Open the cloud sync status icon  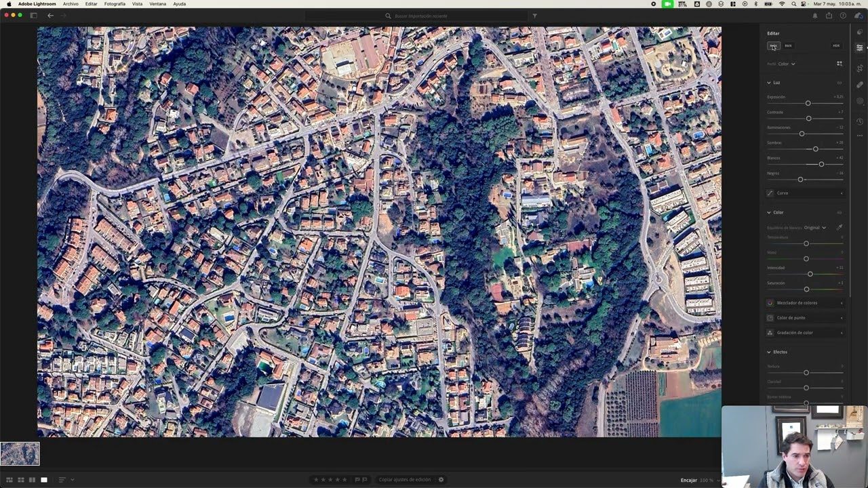click(x=858, y=16)
